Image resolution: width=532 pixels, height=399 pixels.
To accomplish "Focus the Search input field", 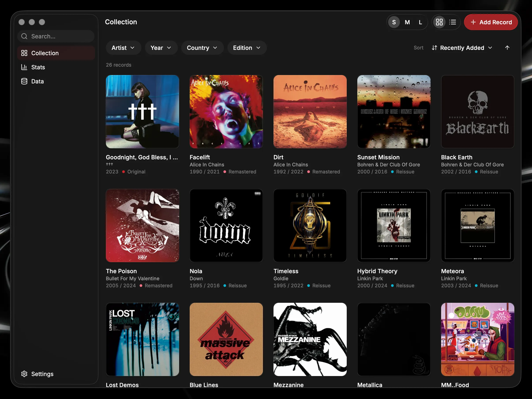I will coord(56,36).
